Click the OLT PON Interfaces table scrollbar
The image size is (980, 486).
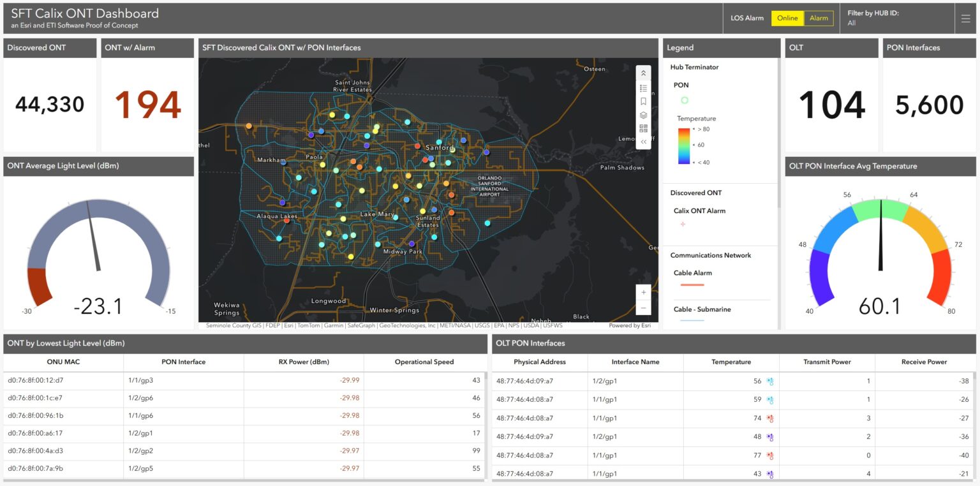tap(974, 424)
